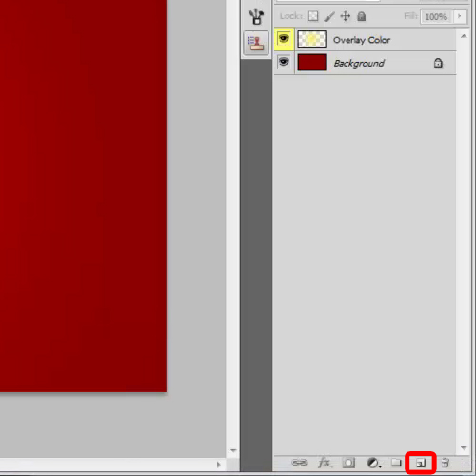Open the layer style fx menu

coord(325,463)
